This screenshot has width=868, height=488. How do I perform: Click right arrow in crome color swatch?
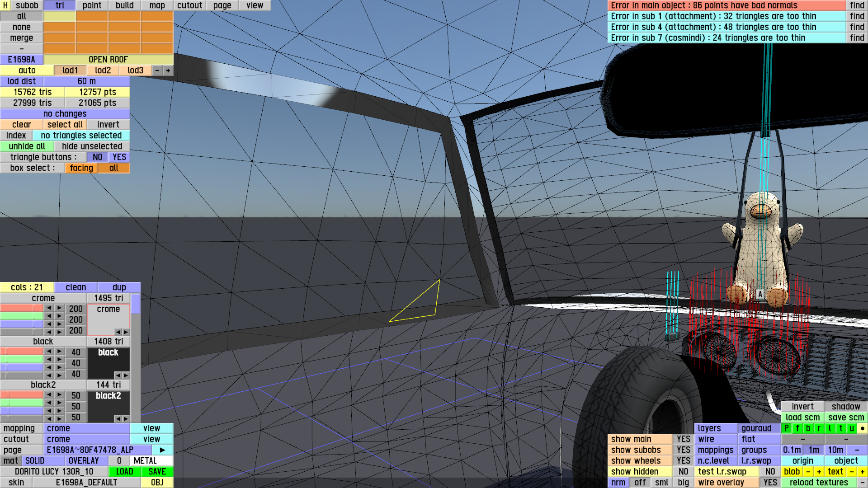[x=126, y=332]
